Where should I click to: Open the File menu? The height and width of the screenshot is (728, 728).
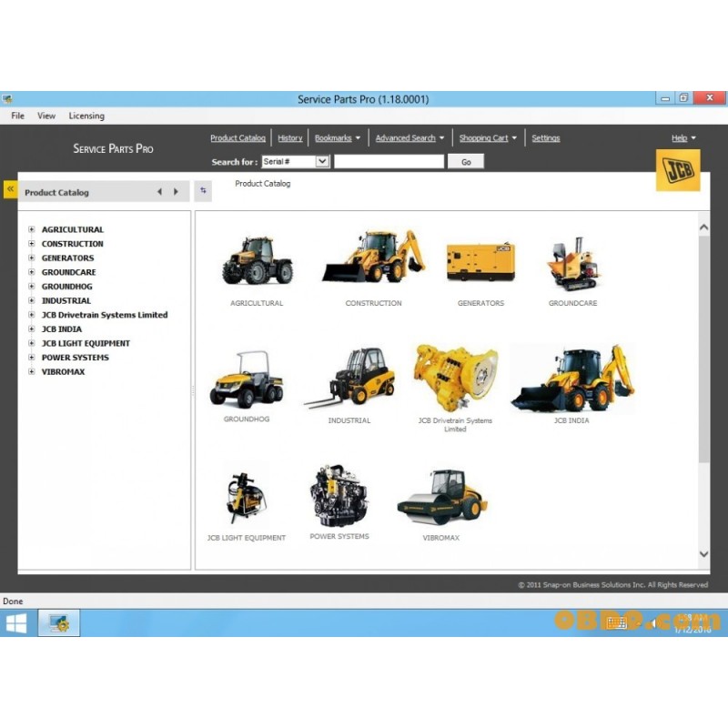pyautogui.click(x=17, y=116)
